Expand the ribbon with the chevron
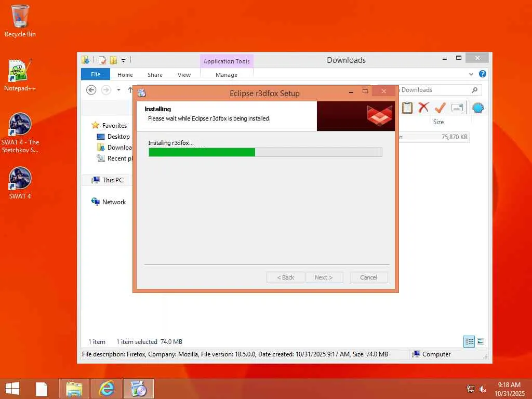Viewport: 532px width, 399px height. [x=471, y=74]
